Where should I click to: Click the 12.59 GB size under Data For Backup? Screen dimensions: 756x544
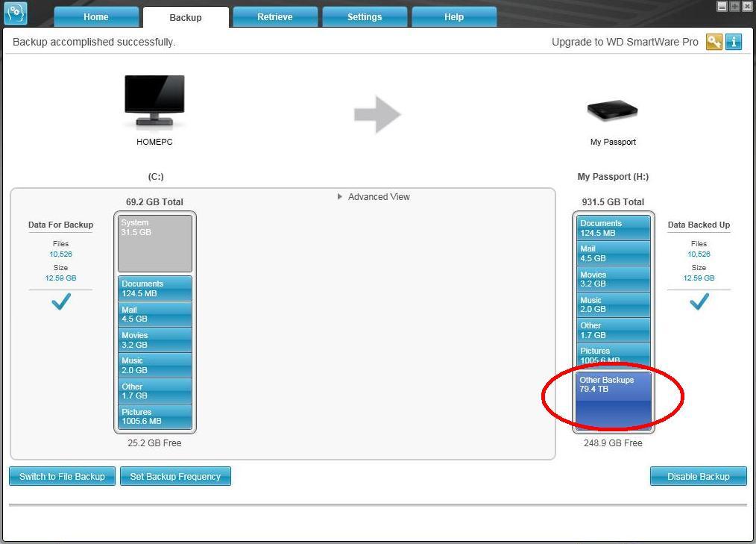(x=60, y=278)
